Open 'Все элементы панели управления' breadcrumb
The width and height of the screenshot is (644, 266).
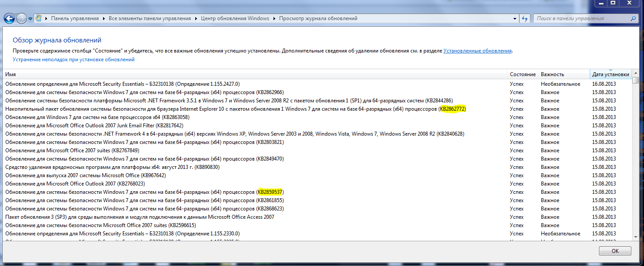[149, 18]
